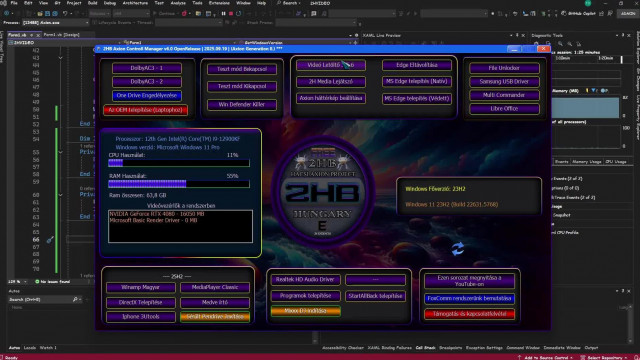
Task: Open the Extensions menu
Action: click(219, 3)
